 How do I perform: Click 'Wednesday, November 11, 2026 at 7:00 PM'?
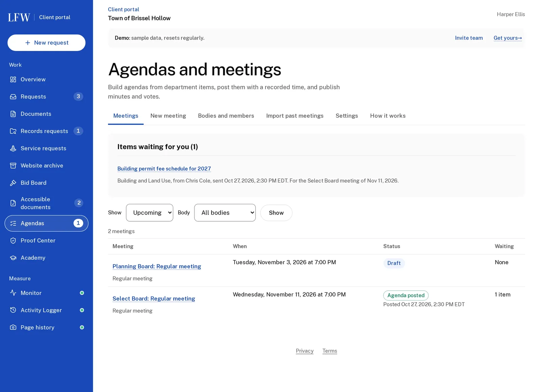pos(289,295)
